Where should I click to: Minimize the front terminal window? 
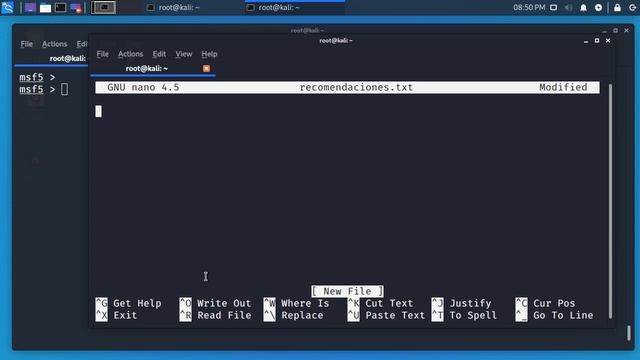point(586,41)
